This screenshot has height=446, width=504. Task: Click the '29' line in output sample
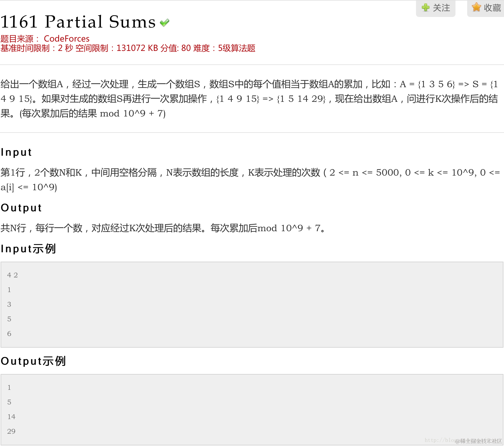pyautogui.click(x=11, y=431)
